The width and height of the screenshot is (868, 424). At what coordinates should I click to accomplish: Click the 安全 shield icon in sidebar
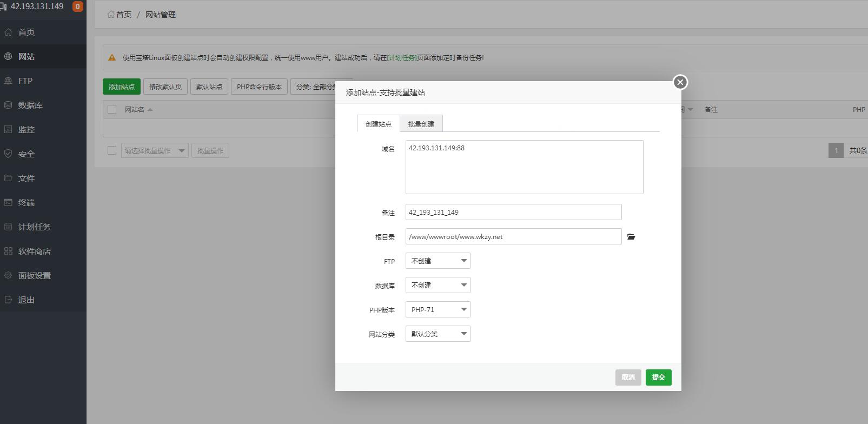(8, 154)
